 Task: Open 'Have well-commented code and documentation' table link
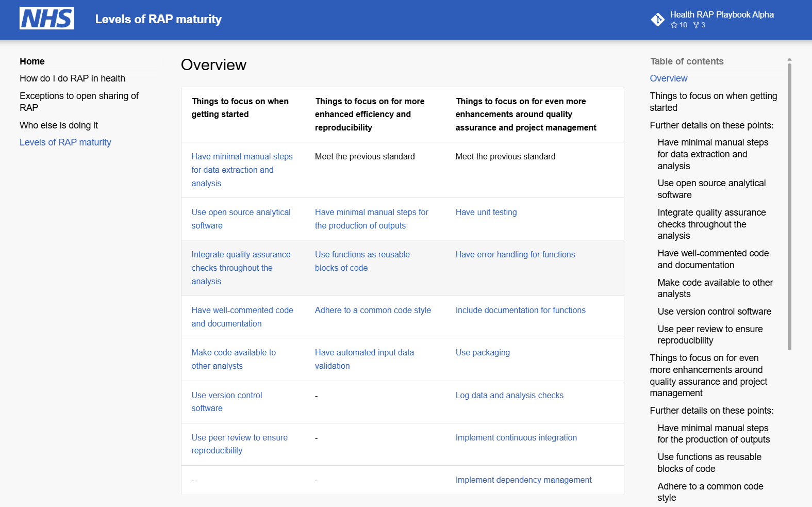pos(242,317)
